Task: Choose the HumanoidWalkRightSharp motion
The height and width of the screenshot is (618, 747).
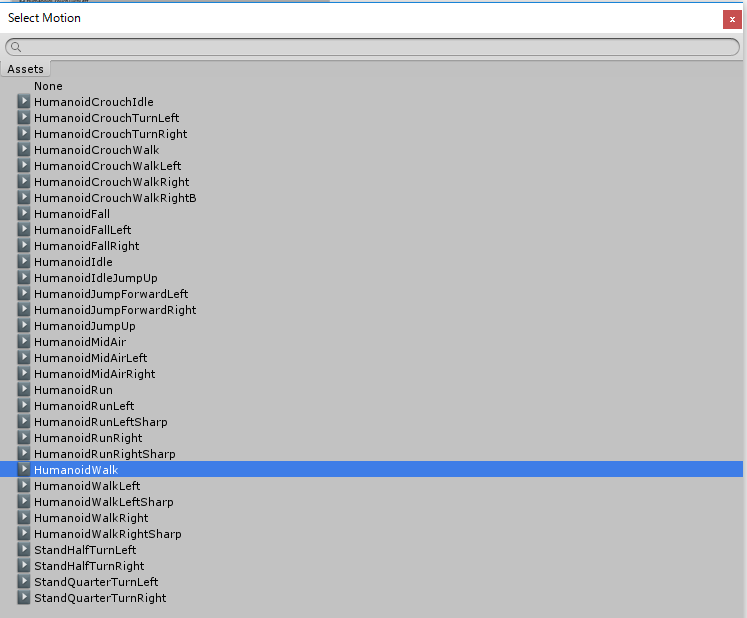Action: [107, 534]
